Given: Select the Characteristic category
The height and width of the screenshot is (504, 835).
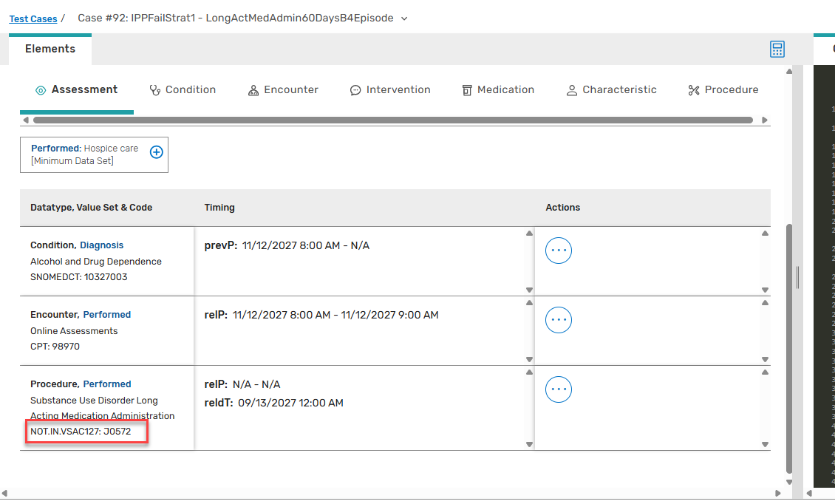Looking at the screenshot, I should [611, 90].
